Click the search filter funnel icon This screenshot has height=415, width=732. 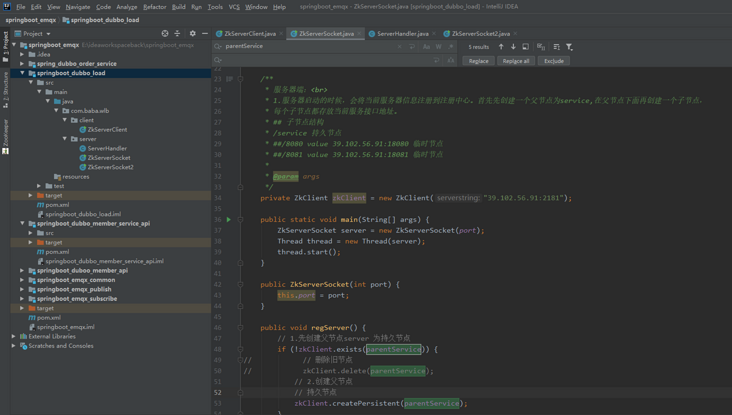[569, 46]
